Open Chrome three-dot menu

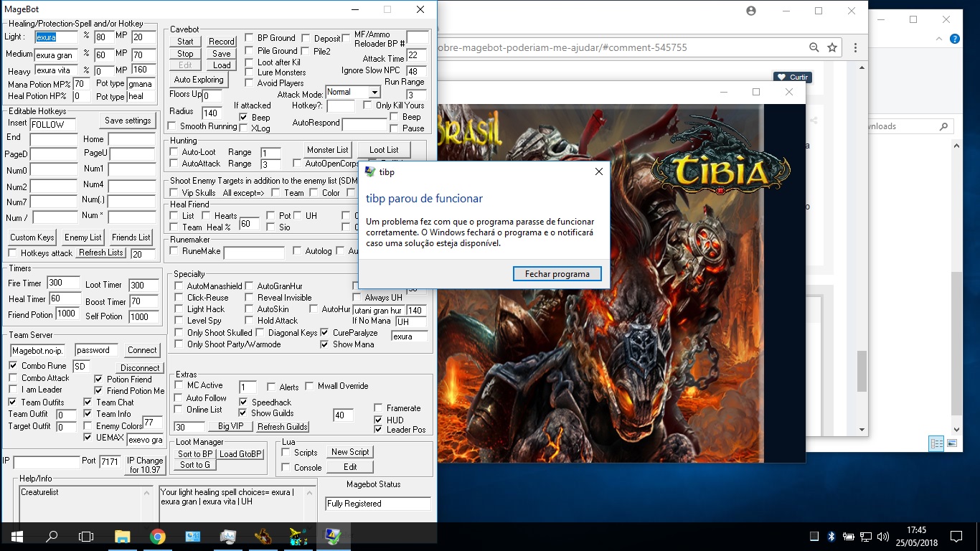coord(855,47)
